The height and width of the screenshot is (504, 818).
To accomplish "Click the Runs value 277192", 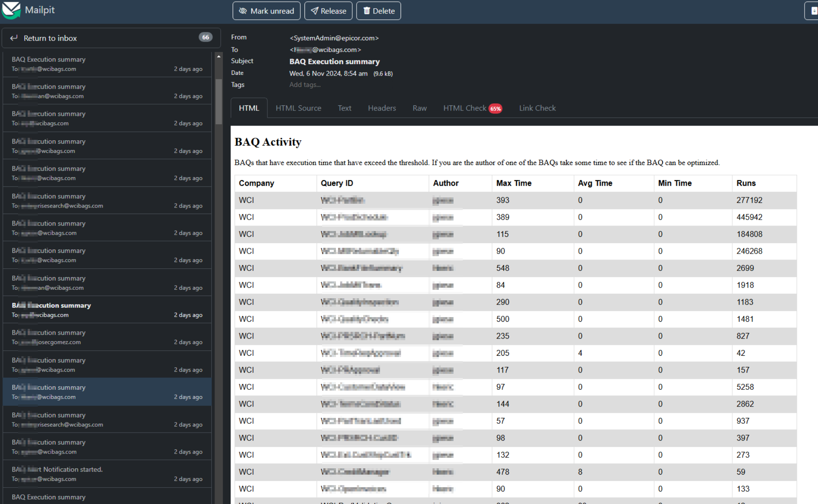I will (x=749, y=200).
